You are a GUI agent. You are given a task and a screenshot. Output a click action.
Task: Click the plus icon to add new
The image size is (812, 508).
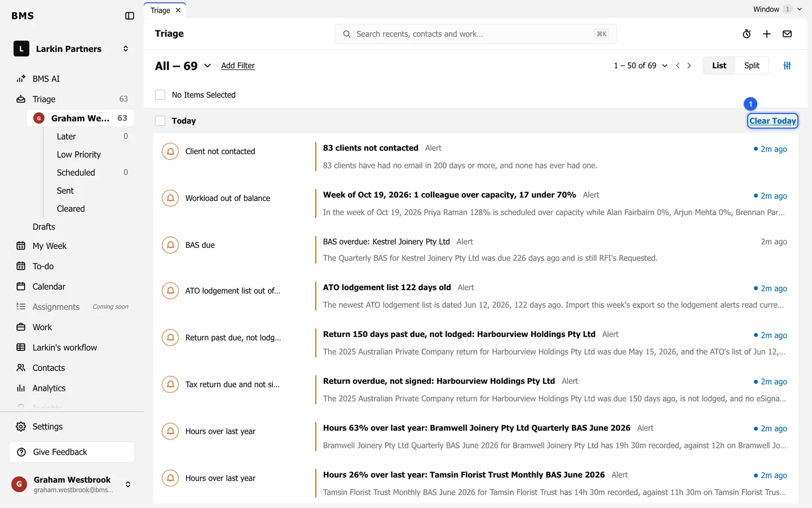click(x=767, y=34)
